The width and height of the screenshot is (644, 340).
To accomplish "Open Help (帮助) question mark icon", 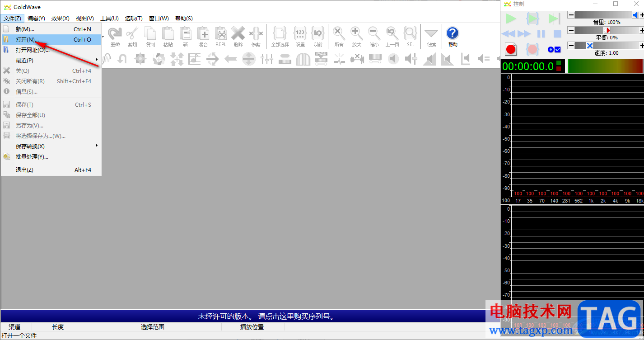I will click(453, 33).
